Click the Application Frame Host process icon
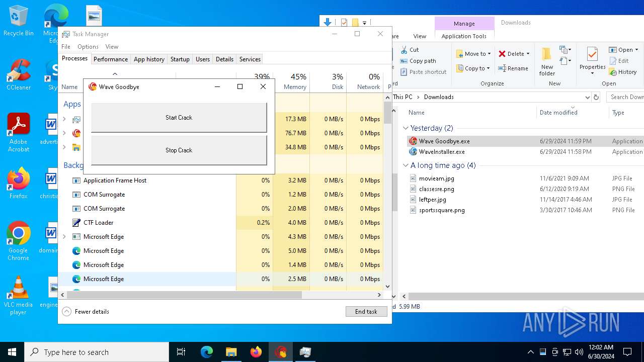Viewport: 644px width, 362px height. coord(76,180)
